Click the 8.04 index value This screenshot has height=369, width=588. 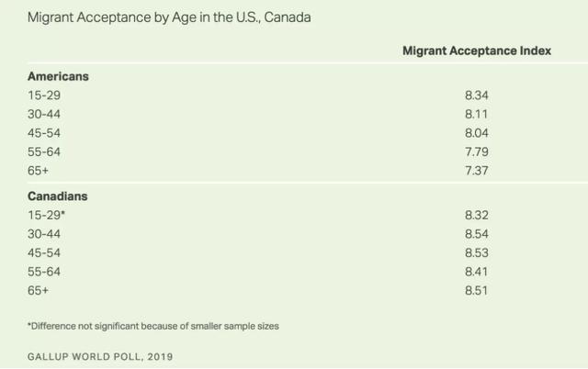[477, 133]
